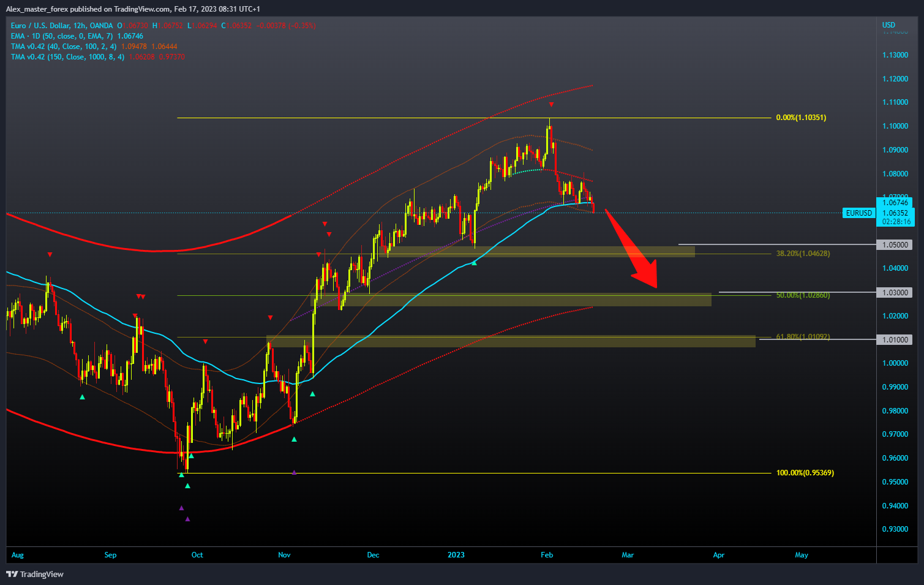
Task: Select the shaded zone at the 61.80% level
Action: click(x=511, y=341)
